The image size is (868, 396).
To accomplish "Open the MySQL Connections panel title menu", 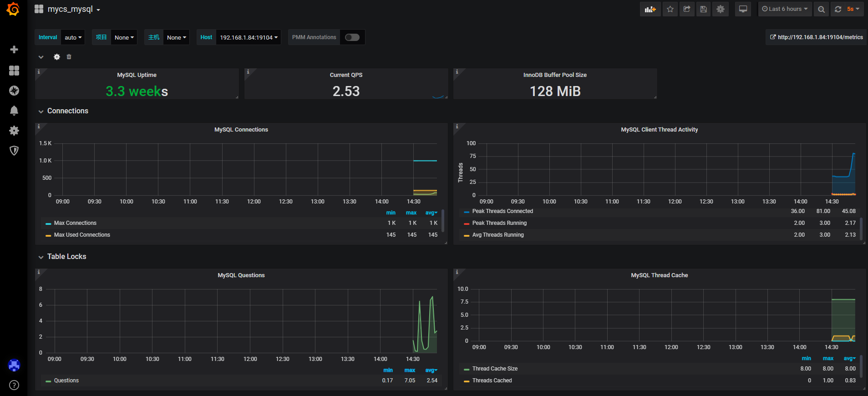I will coord(241,130).
